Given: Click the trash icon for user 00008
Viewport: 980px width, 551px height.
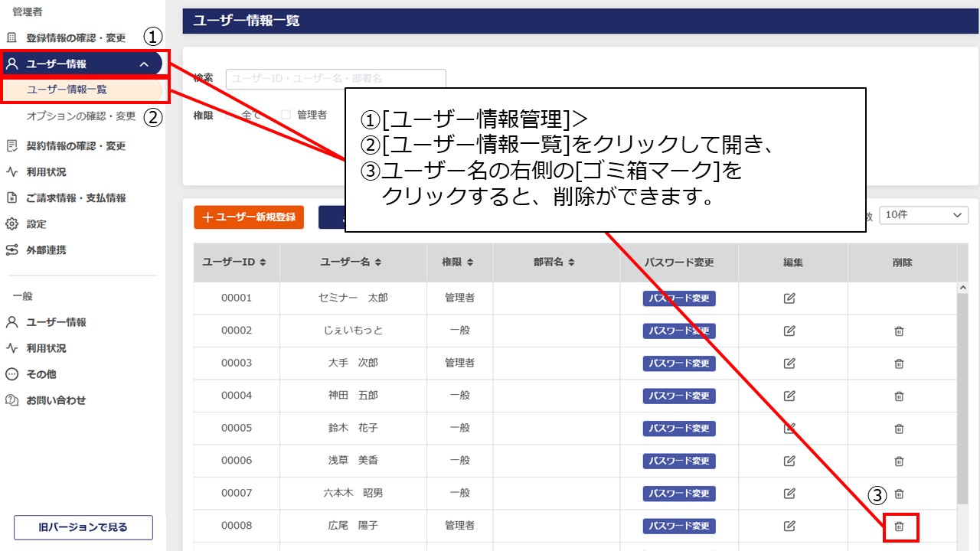Looking at the screenshot, I should (x=900, y=527).
